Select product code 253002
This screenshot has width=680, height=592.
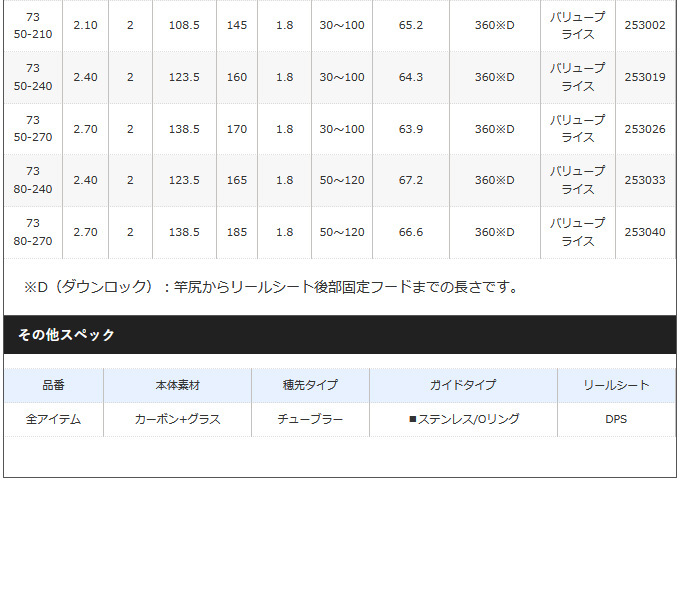click(645, 25)
